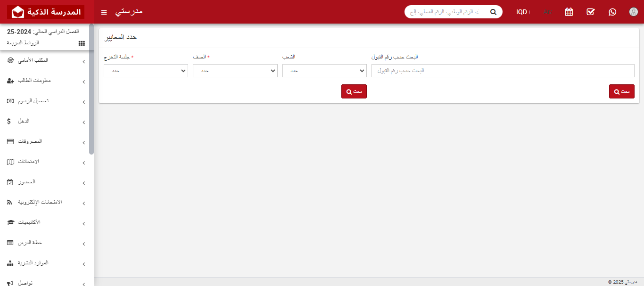This screenshot has height=286, width=644.
Task: Open the quick links grid icon in sidebar
Action: (81, 43)
